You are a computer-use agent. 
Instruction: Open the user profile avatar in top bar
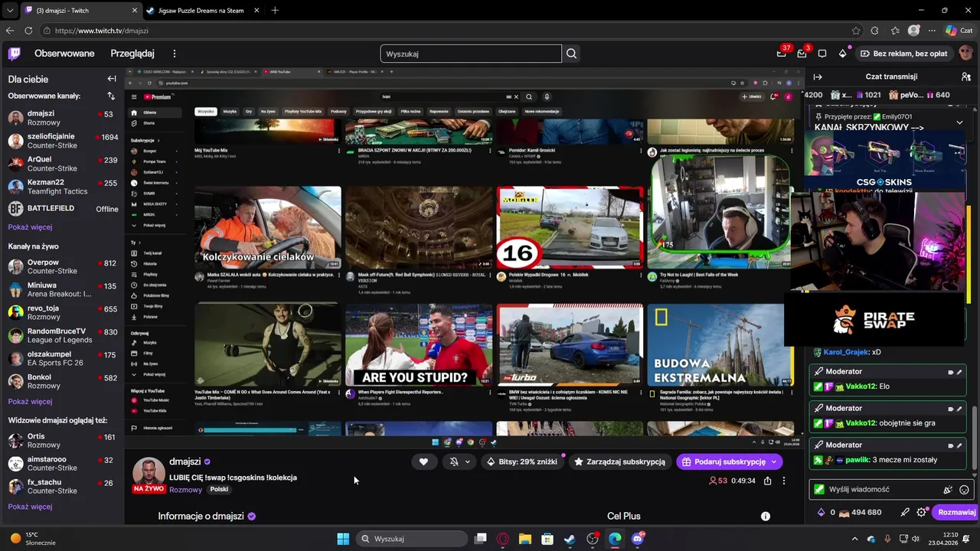pos(965,54)
